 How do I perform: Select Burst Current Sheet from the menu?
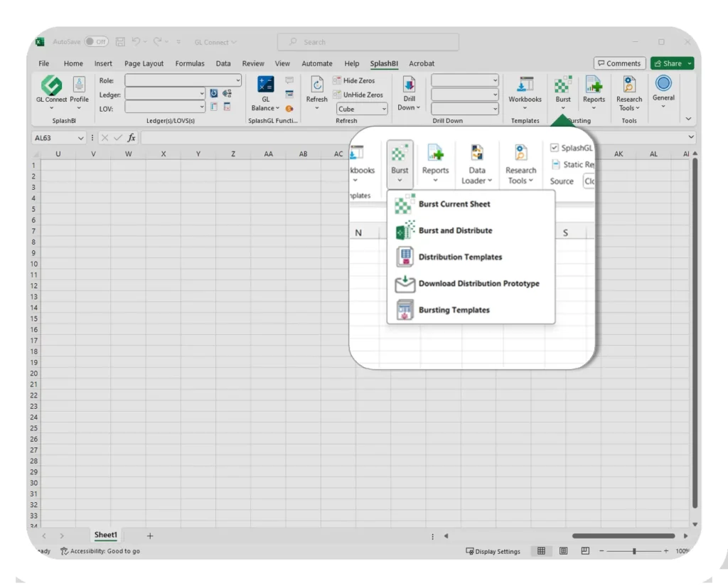coord(454,204)
